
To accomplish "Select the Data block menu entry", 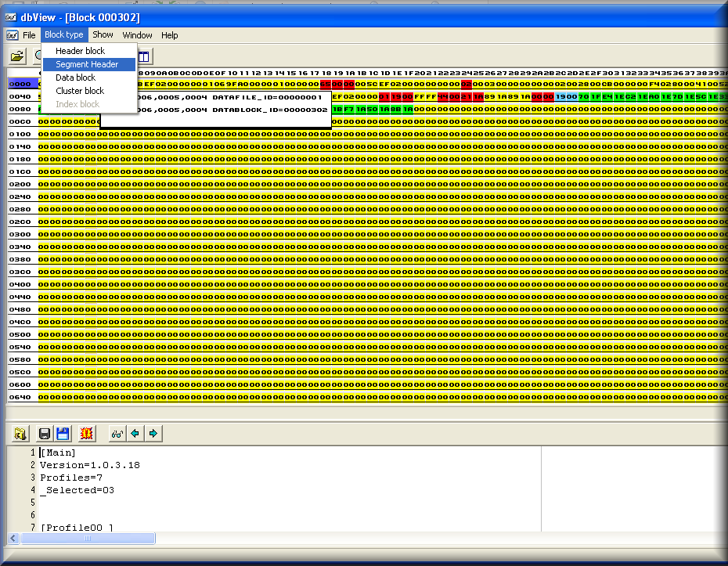I will pyautogui.click(x=75, y=78).
